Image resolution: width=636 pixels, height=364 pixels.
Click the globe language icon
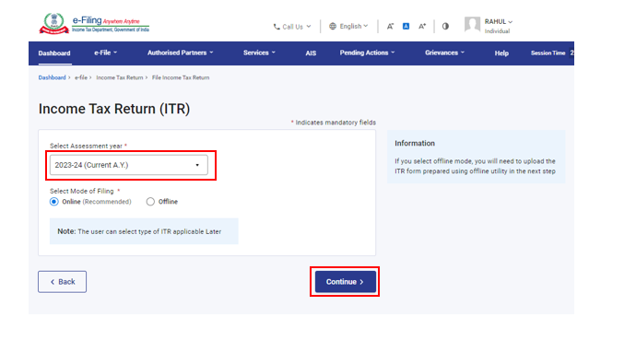333,27
